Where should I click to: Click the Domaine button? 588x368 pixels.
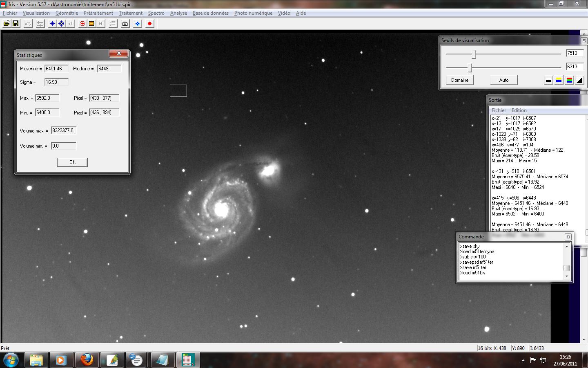(460, 80)
